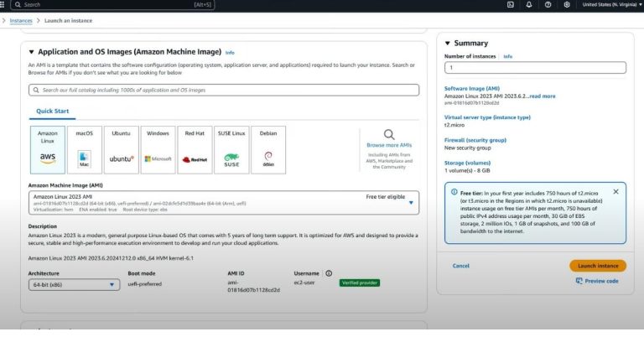Switch to the Quick Start tab
Image resolution: width=644 pixels, height=337 pixels.
tap(52, 111)
